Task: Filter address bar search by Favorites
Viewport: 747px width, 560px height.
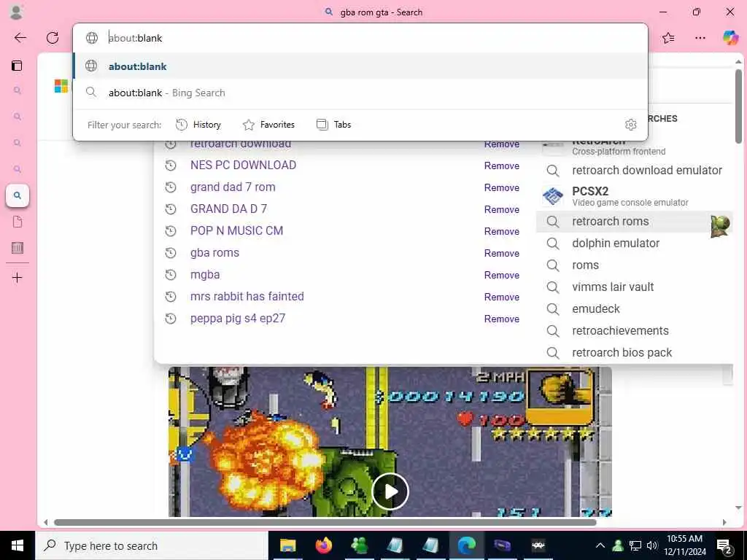Action: [268, 125]
